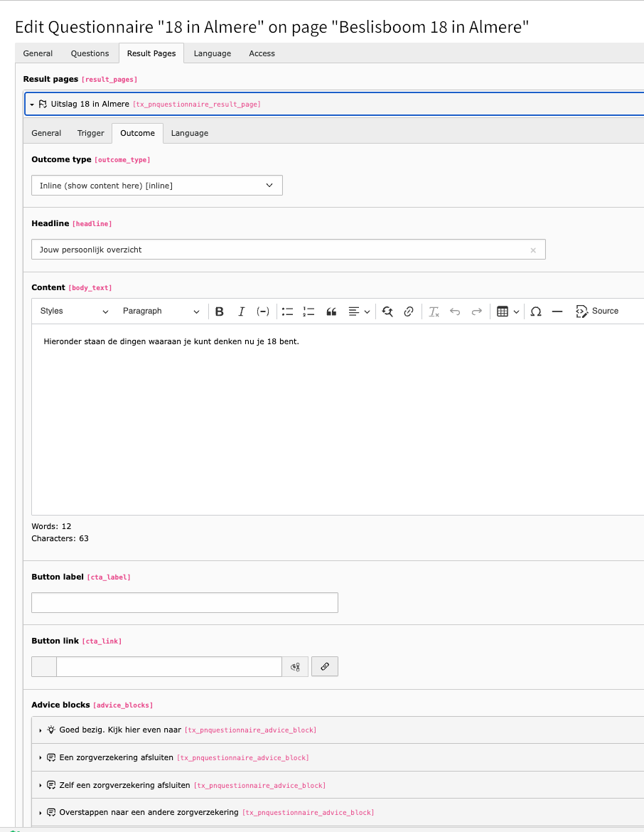Viewport: 644px width, 832px height.
Task: Switch to the General questionnaire tab
Action: click(x=38, y=53)
